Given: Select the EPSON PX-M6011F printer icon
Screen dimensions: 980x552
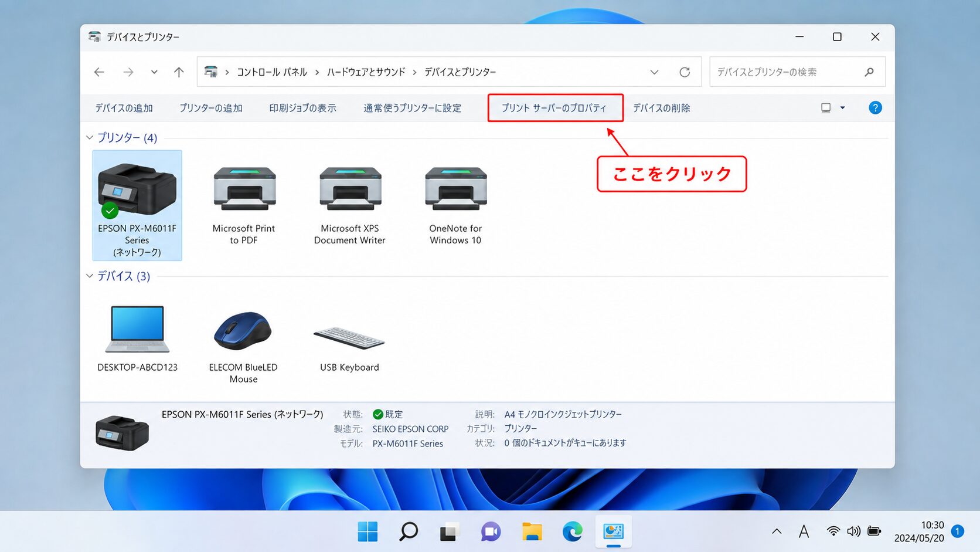Looking at the screenshot, I should 137,189.
